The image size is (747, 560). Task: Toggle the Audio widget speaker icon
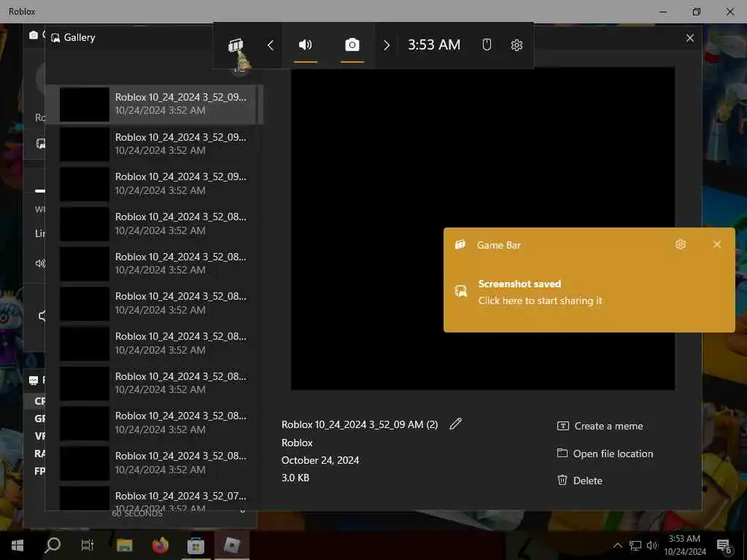tap(306, 44)
